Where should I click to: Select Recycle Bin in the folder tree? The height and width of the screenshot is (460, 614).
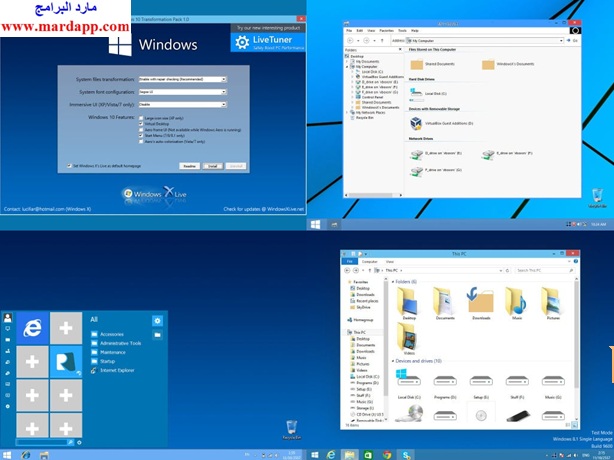click(365, 117)
